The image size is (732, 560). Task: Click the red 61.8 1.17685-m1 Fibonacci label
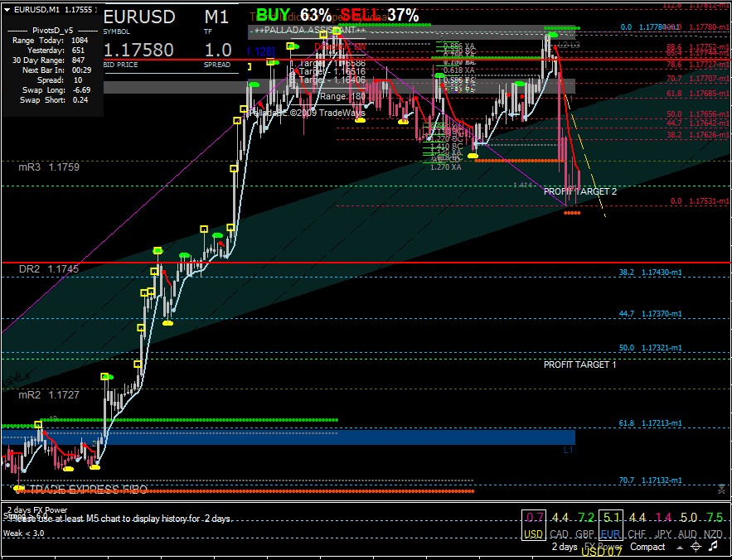coord(698,94)
